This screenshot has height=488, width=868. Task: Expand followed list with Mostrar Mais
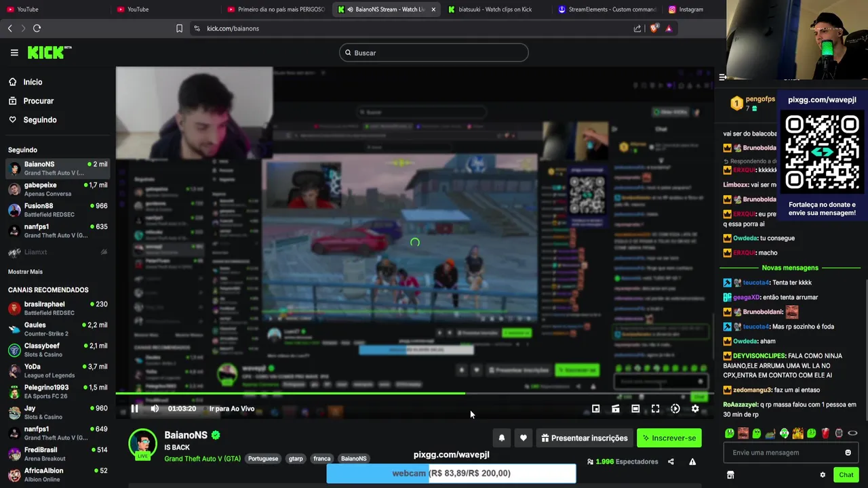click(x=25, y=272)
